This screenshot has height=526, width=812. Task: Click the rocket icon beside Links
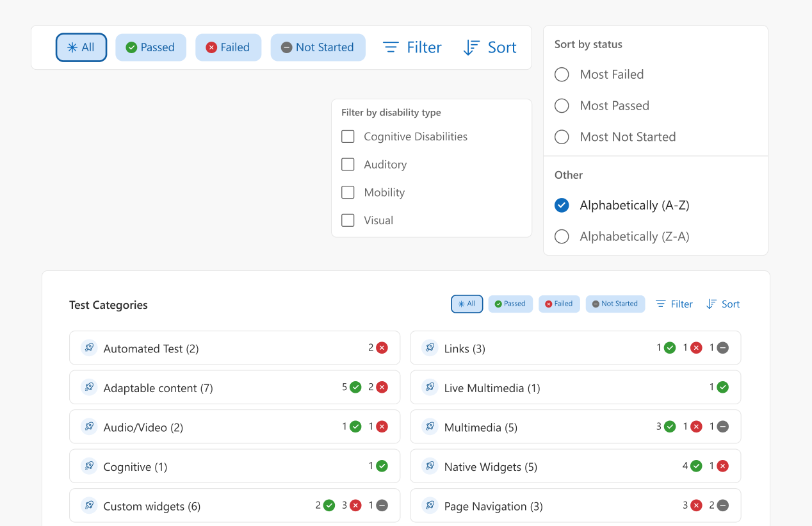(430, 348)
